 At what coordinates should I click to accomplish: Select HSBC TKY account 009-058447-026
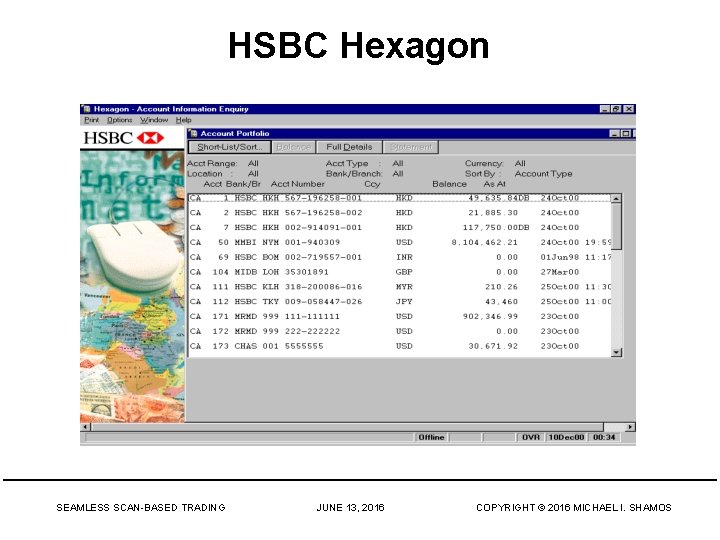coord(400,301)
